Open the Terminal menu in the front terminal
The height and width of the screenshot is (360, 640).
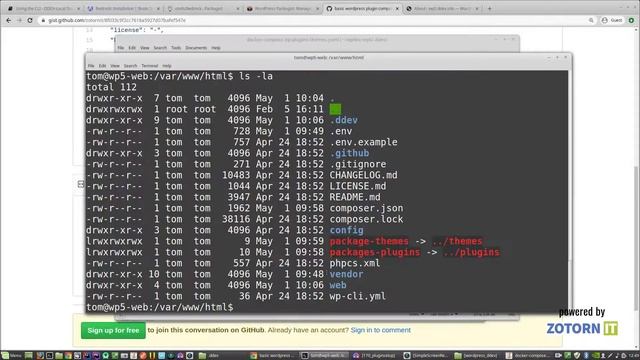(x=150, y=66)
